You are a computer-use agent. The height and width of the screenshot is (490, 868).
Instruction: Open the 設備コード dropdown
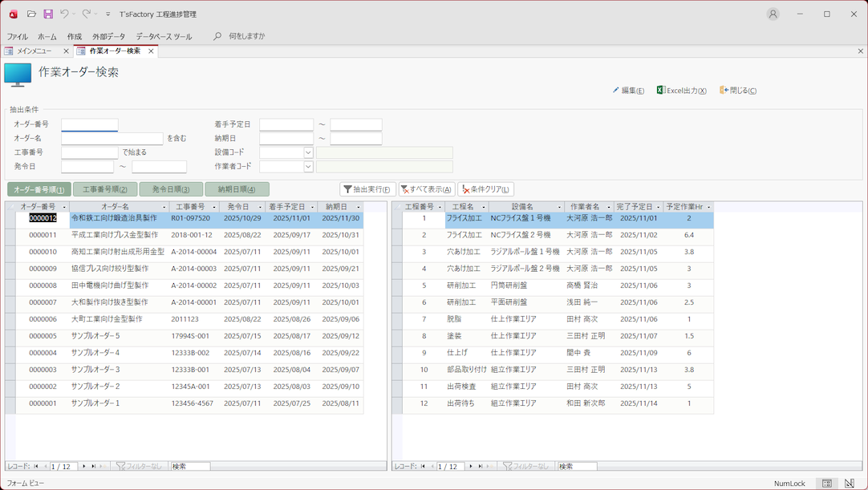tap(308, 152)
